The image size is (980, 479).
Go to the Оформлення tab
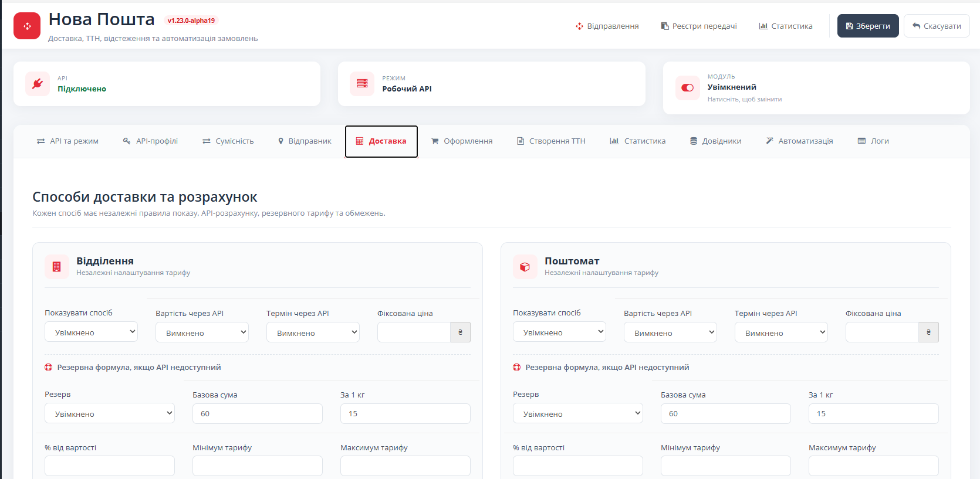(x=462, y=141)
